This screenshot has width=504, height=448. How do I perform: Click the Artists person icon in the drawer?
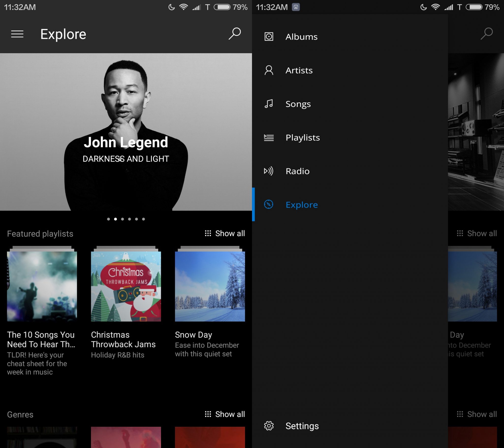[x=269, y=70]
